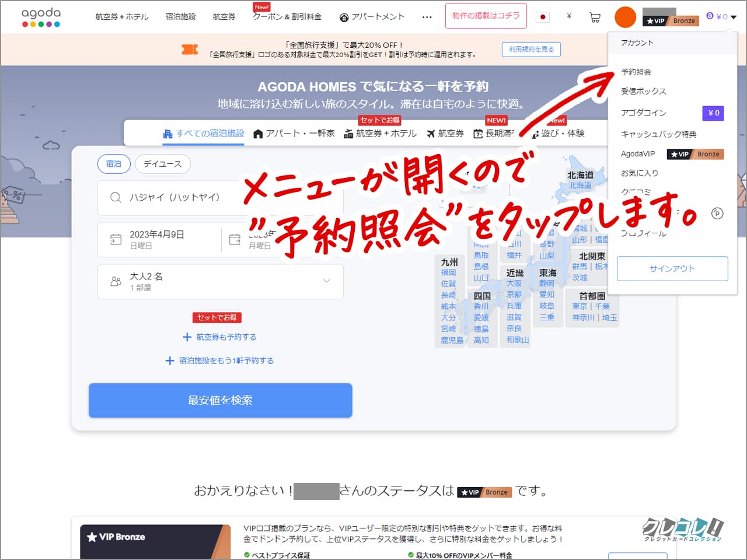
Task: Click 航空券も予約する link
Action: [226, 337]
